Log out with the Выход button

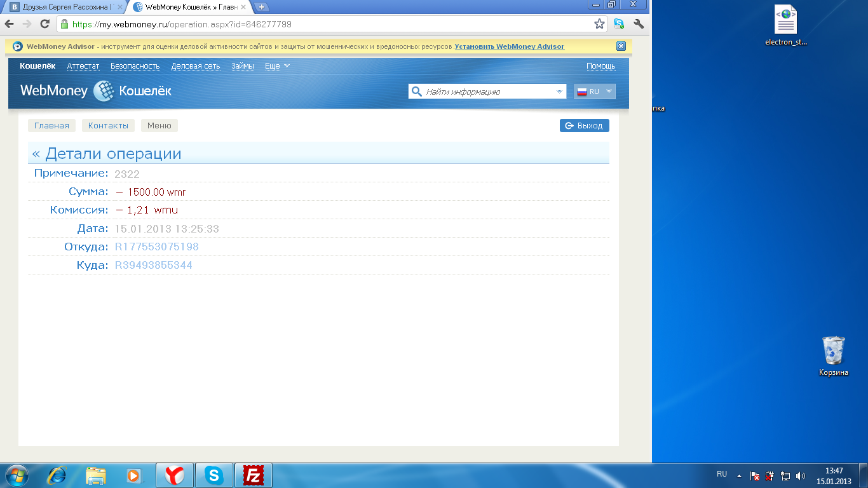click(585, 126)
